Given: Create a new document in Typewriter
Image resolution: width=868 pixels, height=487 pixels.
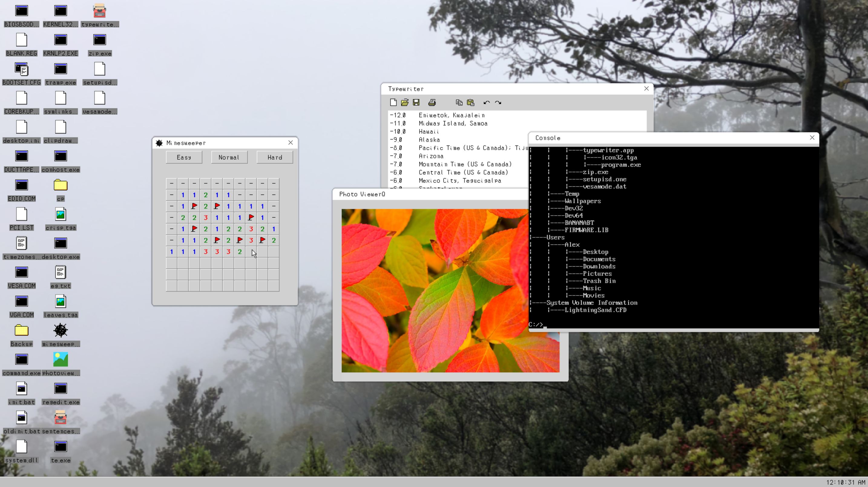Looking at the screenshot, I should pyautogui.click(x=393, y=102).
